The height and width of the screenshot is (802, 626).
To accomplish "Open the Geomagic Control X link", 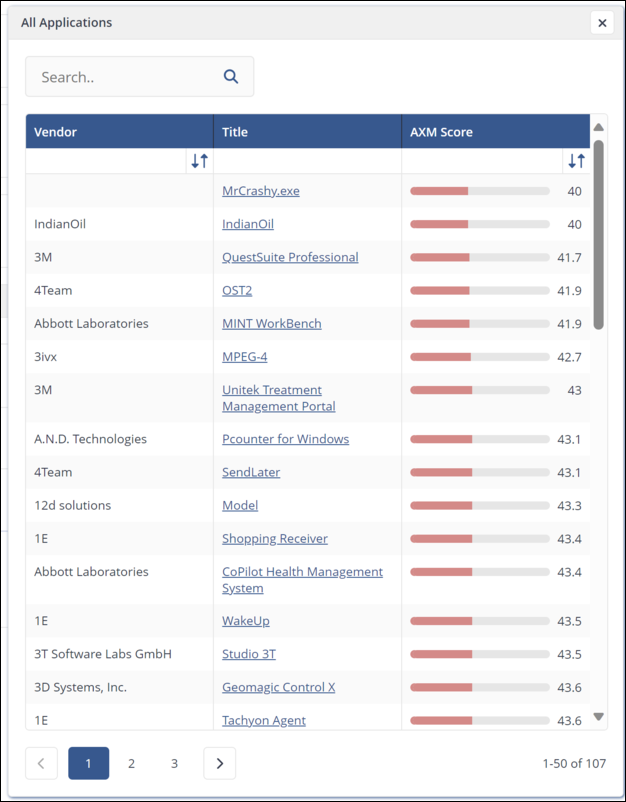I will [x=278, y=687].
